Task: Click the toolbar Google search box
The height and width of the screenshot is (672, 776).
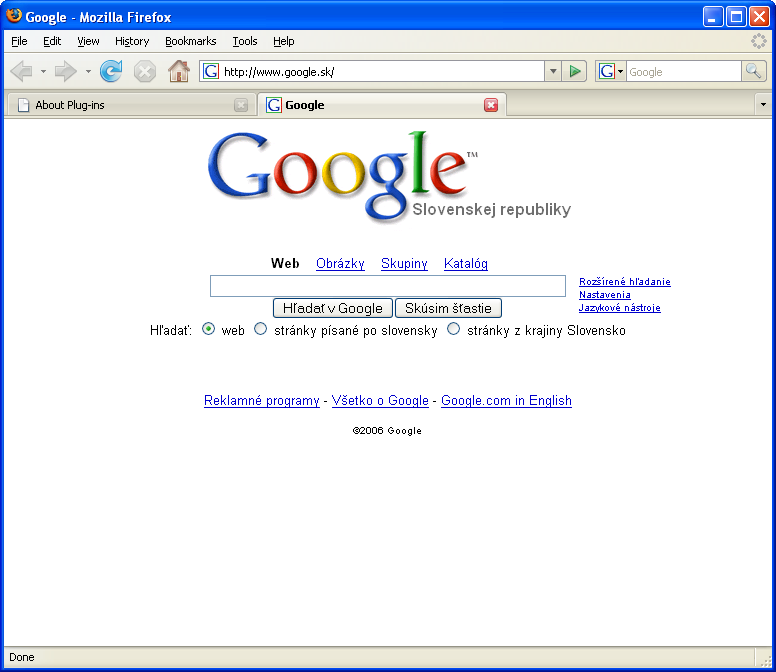Action: 683,72
